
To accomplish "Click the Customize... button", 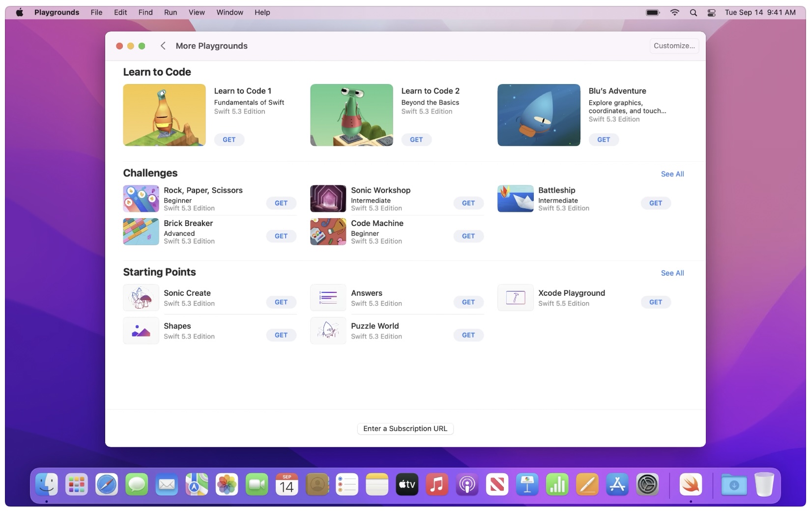I will coord(674,46).
